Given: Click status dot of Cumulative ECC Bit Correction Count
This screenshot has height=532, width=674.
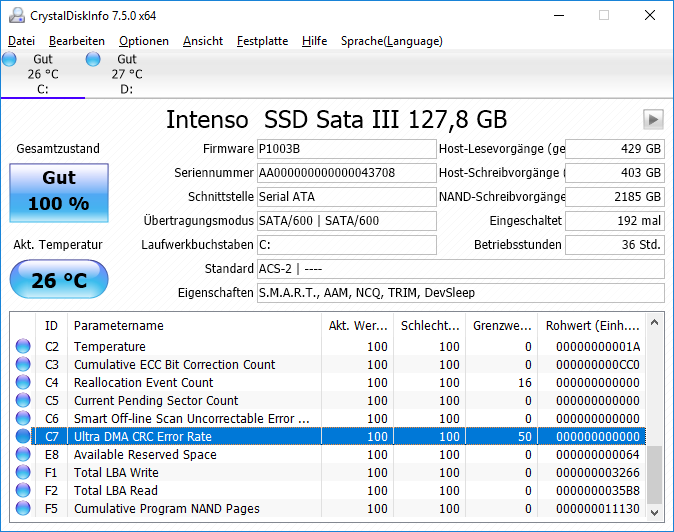Looking at the screenshot, I should point(23,364).
